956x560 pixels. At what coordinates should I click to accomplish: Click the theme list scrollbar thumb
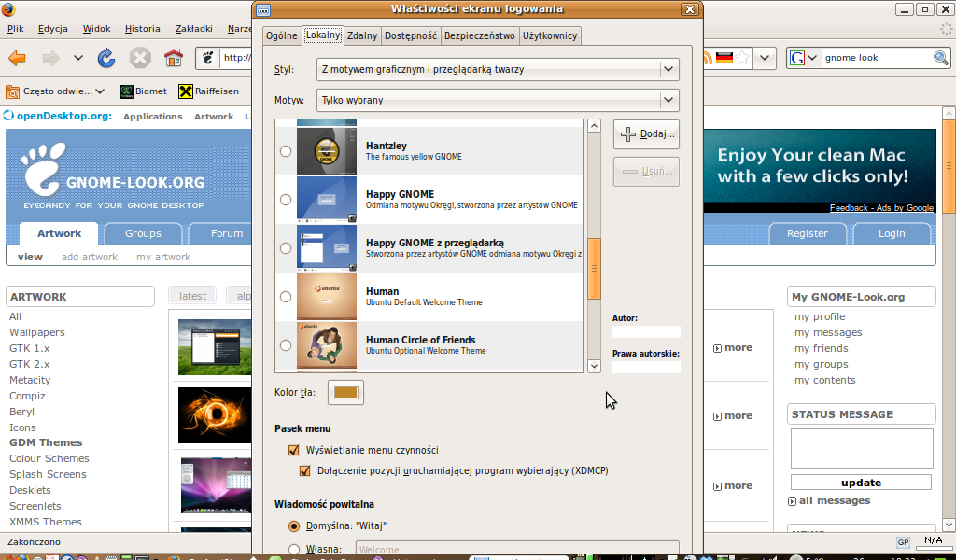coord(594,268)
